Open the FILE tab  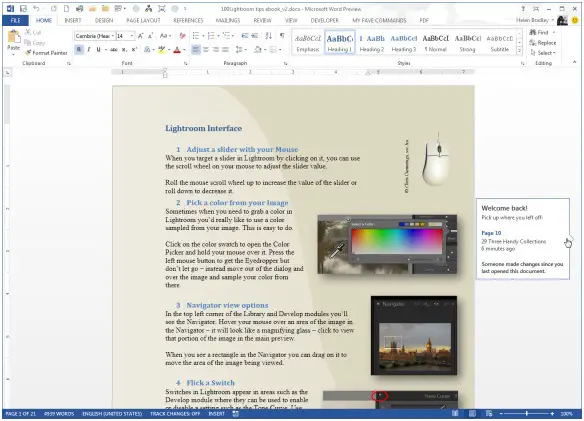coord(16,20)
